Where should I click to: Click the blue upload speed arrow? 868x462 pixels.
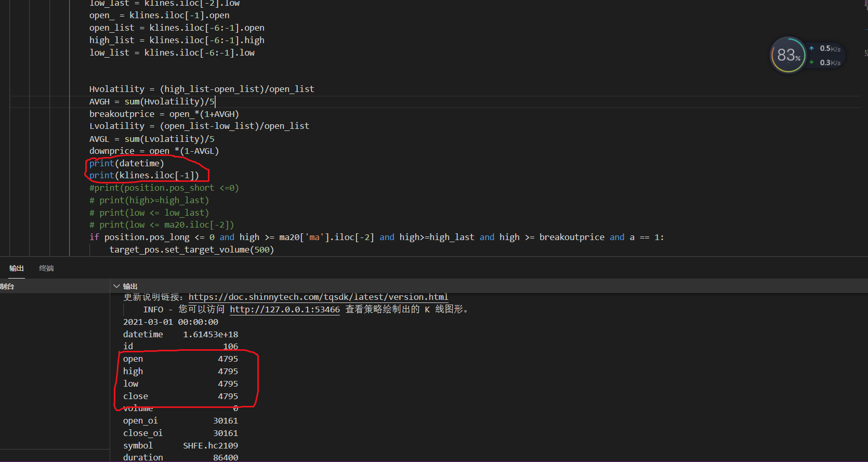point(811,48)
